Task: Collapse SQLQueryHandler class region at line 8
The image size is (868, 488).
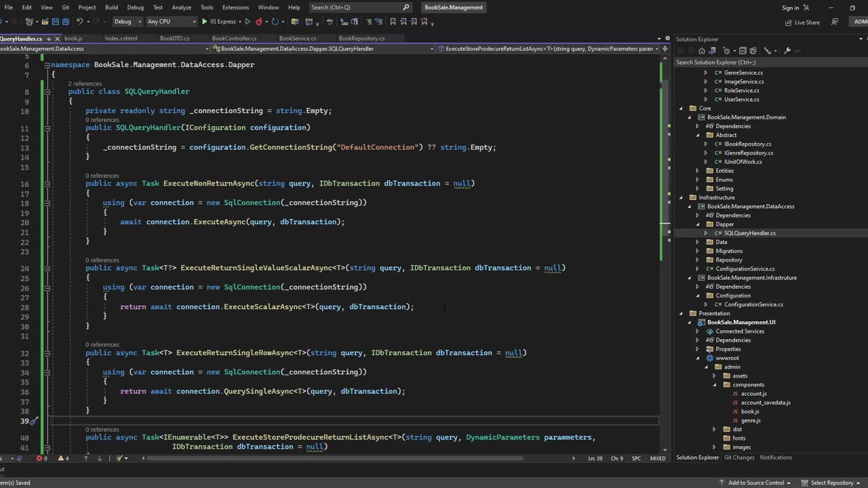Action: [x=48, y=91]
